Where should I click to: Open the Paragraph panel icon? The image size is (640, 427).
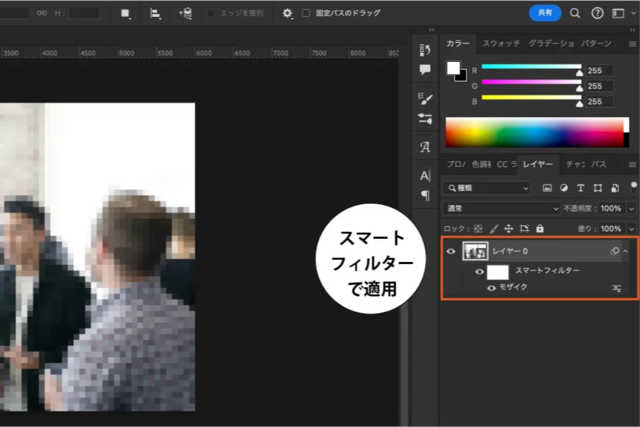click(x=425, y=196)
